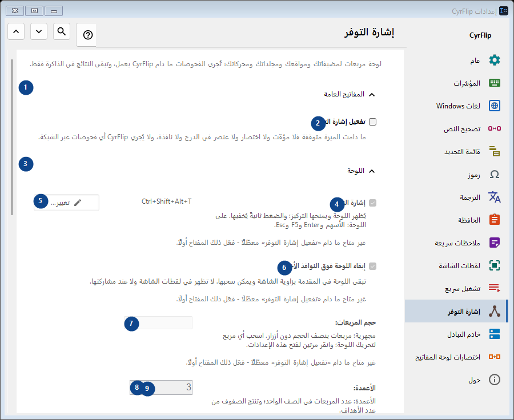Click the الأعمدة: label
This screenshot has width=514, height=420.
pos(364,388)
